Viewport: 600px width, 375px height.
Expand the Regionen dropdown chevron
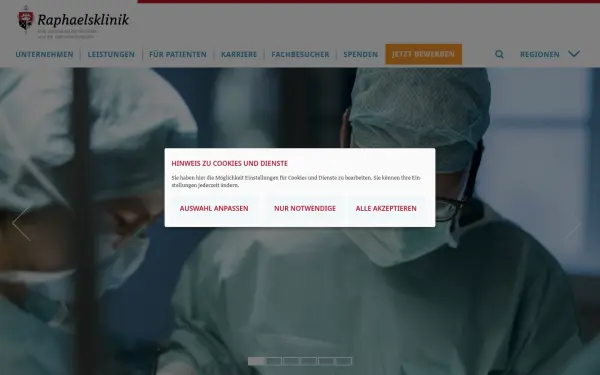point(574,54)
